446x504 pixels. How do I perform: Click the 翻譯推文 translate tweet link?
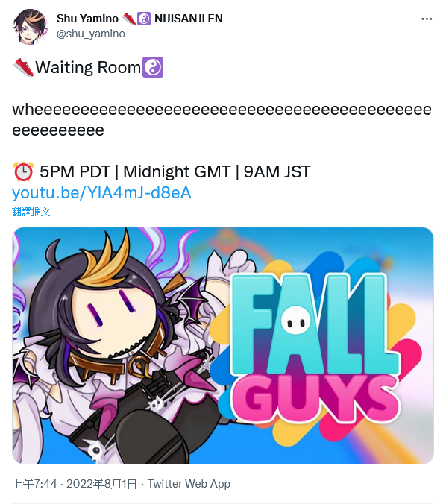tap(31, 212)
